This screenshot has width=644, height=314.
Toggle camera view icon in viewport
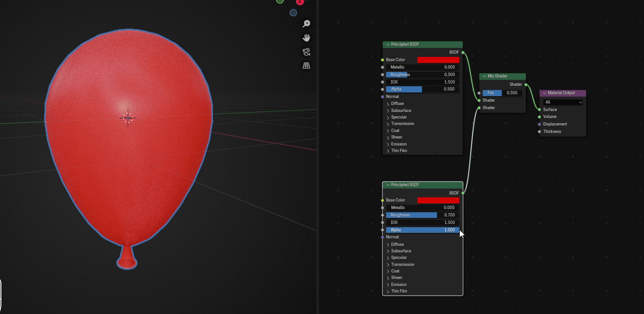306,52
